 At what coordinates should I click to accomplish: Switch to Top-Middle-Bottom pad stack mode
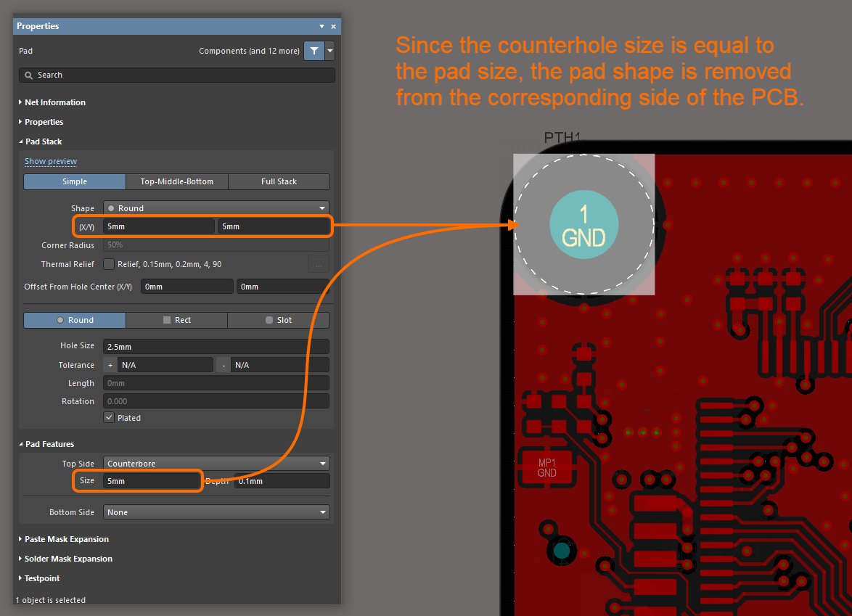pos(176,181)
